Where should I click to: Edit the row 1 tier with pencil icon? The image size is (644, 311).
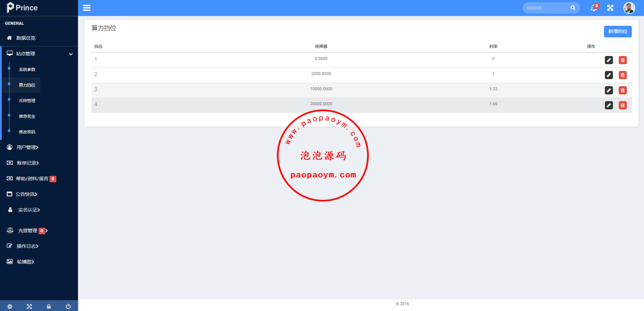609,60
